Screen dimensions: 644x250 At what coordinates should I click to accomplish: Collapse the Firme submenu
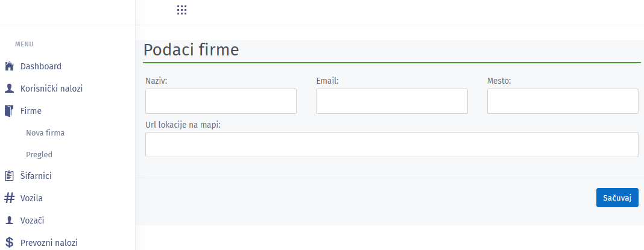(31, 111)
